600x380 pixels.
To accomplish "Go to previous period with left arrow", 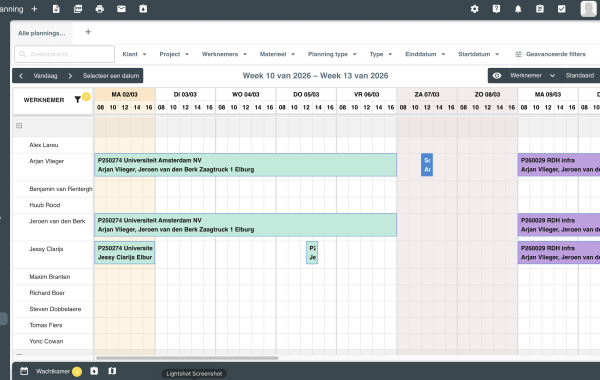I will click(x=21, y=76).
